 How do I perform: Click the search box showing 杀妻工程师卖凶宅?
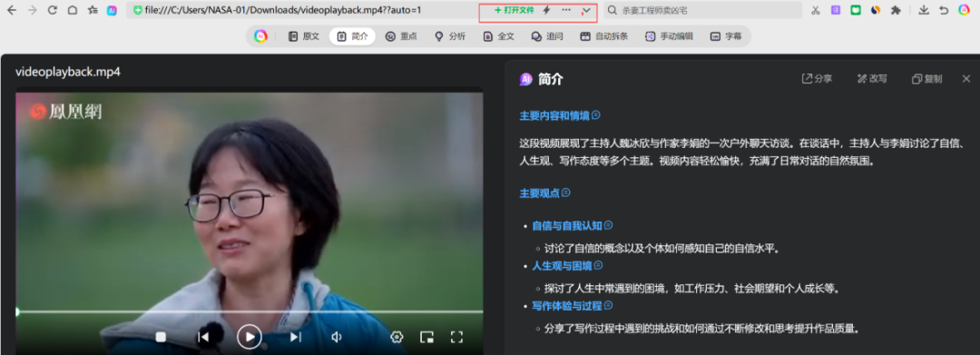coord(702,10)
